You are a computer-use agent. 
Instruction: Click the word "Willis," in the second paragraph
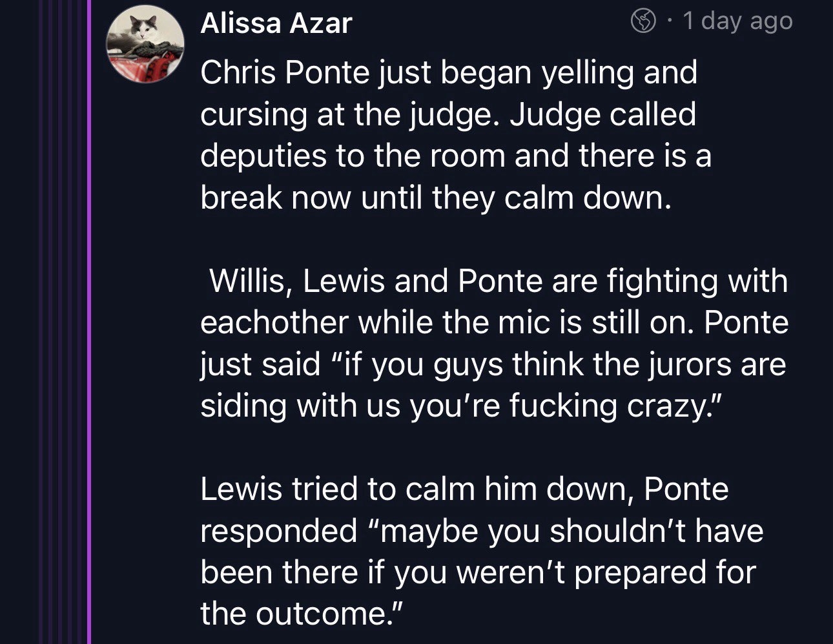click(249, 281)
